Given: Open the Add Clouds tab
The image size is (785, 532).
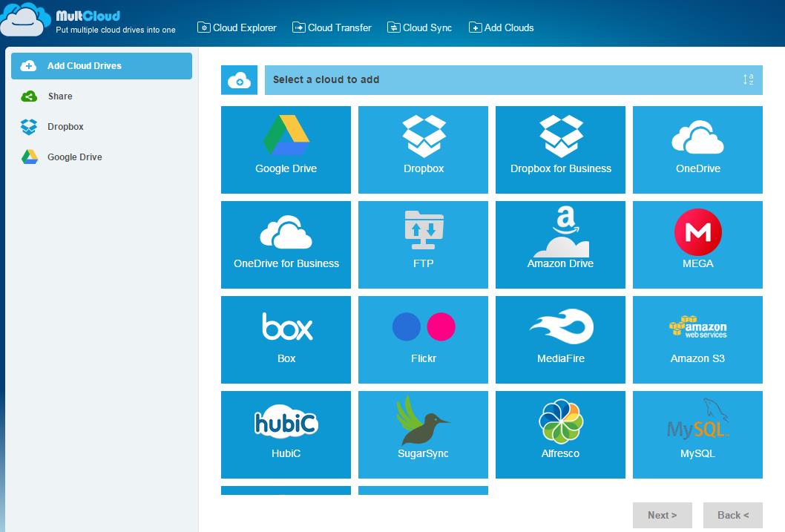Looking at the screenshot, I should (x=501, y=27).
